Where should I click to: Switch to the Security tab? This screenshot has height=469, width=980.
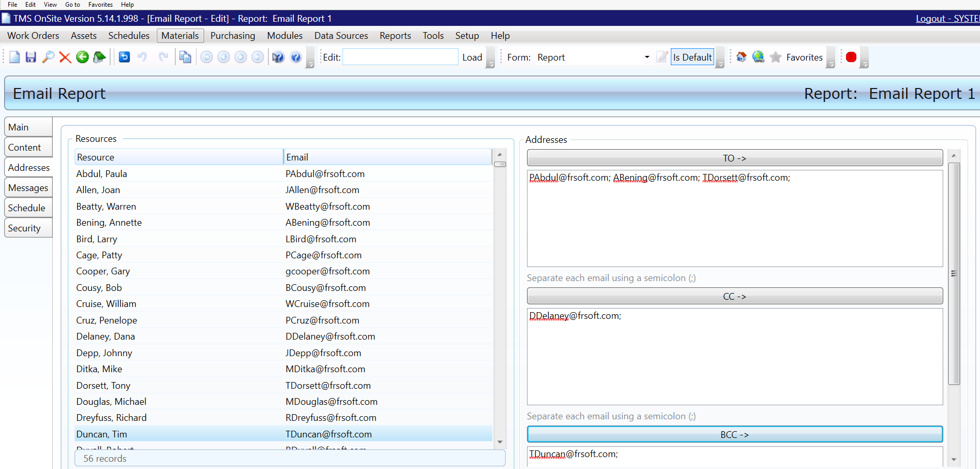click(x=28, y=228)
